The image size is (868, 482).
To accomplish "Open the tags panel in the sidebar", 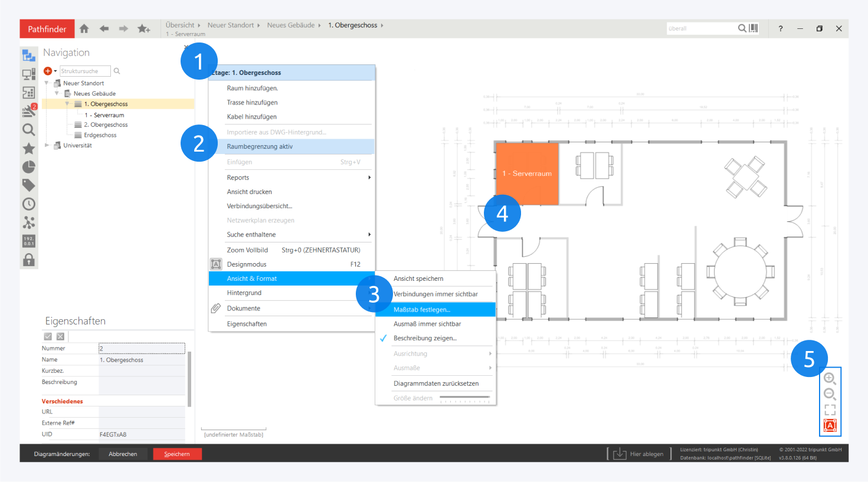I will click(28, 186).
